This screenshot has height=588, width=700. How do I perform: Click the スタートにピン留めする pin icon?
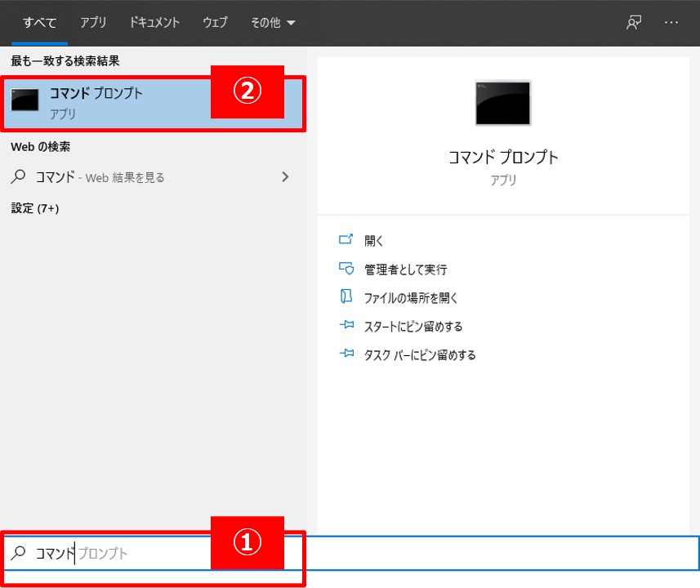(346, 327)
